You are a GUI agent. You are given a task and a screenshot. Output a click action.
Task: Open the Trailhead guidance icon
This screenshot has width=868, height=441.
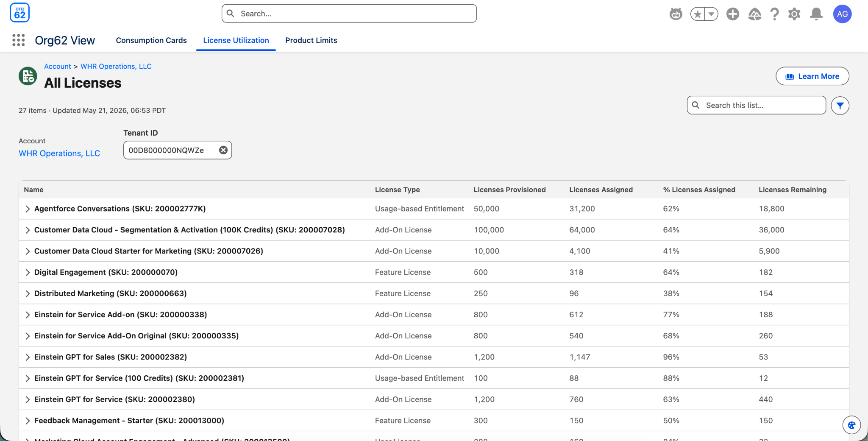pos(754,14)
